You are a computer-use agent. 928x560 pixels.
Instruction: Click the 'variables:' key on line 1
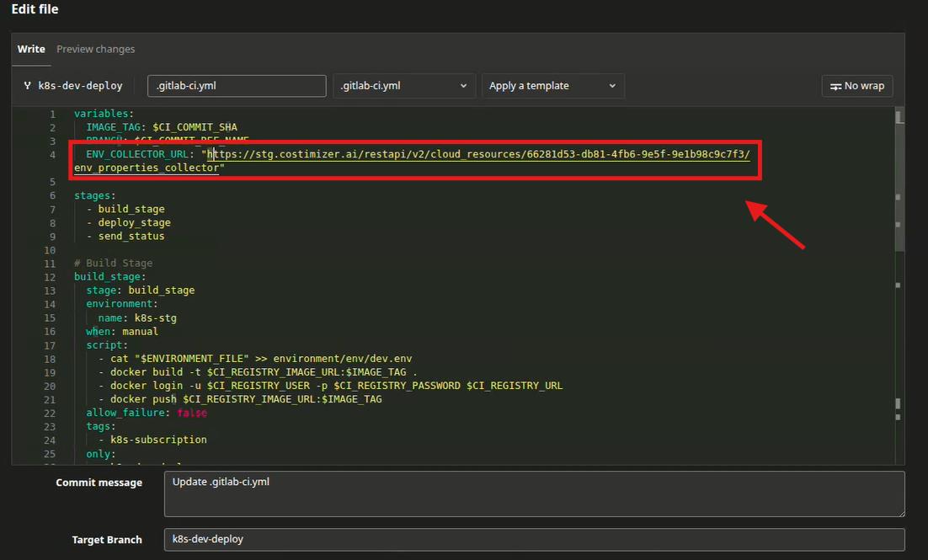104,113
